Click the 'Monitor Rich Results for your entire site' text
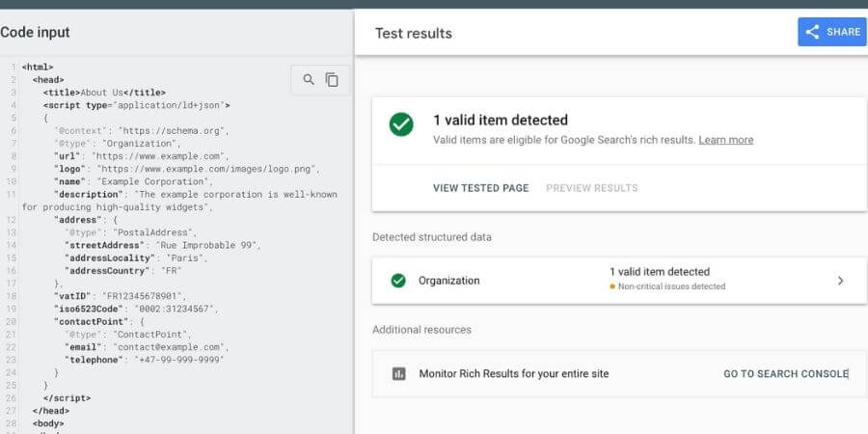The width and height of the screenshot is (868, 434). [x=514, y=373]
